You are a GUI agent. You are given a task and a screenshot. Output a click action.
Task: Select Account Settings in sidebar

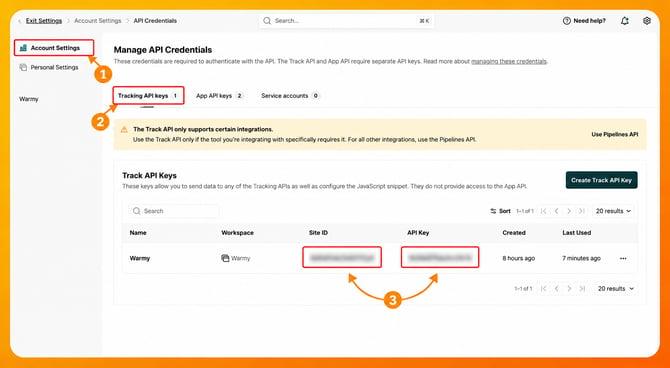coord(54,48)
